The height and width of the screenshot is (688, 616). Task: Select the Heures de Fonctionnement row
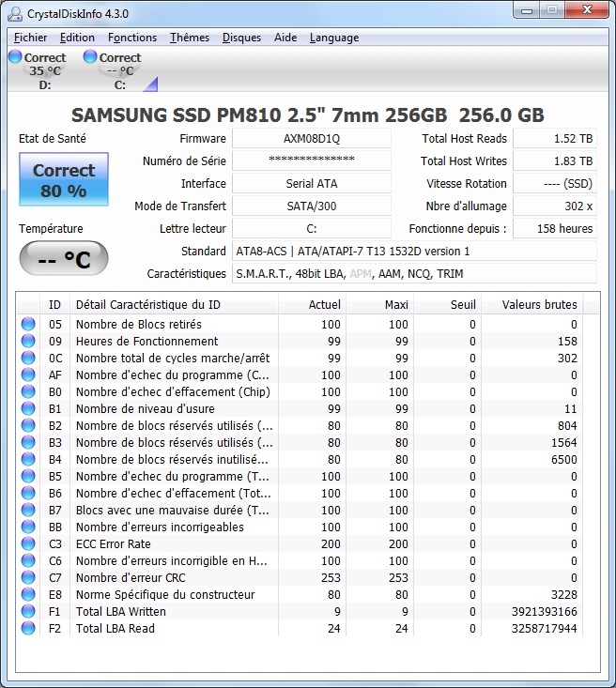[x=300, y=341]
